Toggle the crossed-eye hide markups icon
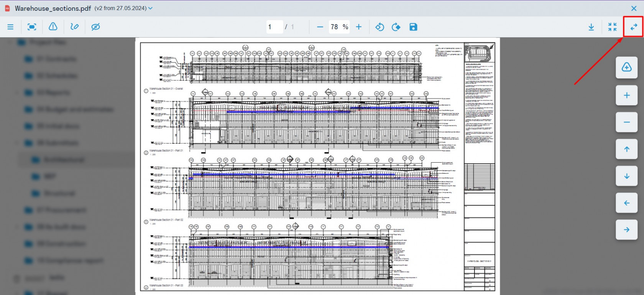Screen dimensions: 644x295 point(95,27)
